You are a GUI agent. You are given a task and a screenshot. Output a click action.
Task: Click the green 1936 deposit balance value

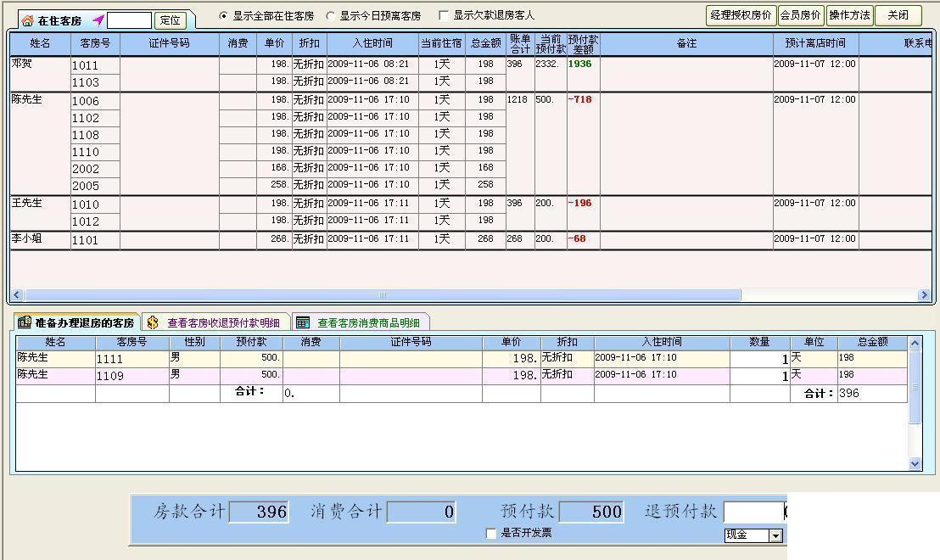pos(579,64)
